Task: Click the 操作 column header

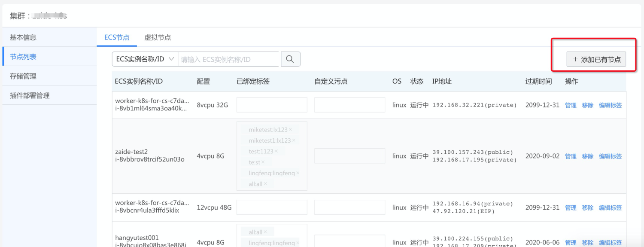Action: pos(571,81)
